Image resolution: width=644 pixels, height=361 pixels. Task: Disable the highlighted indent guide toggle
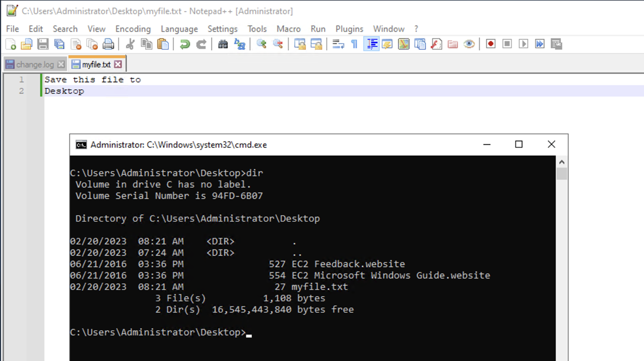[371, 44]
